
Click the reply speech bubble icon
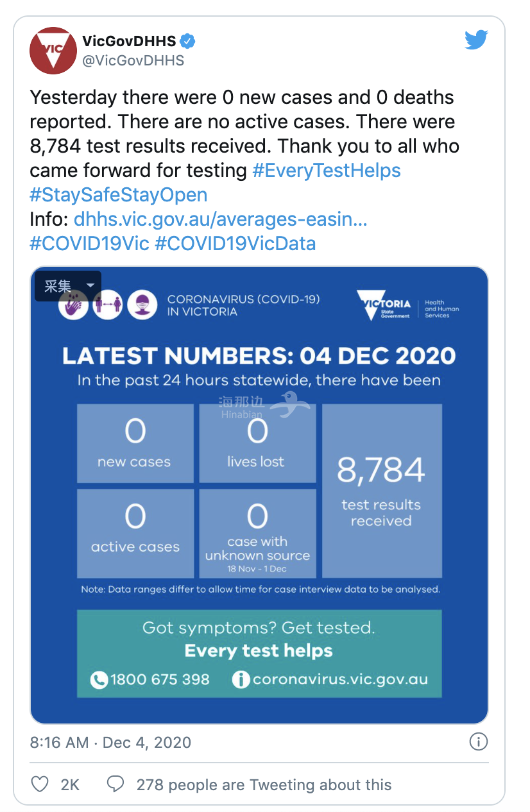115,784
